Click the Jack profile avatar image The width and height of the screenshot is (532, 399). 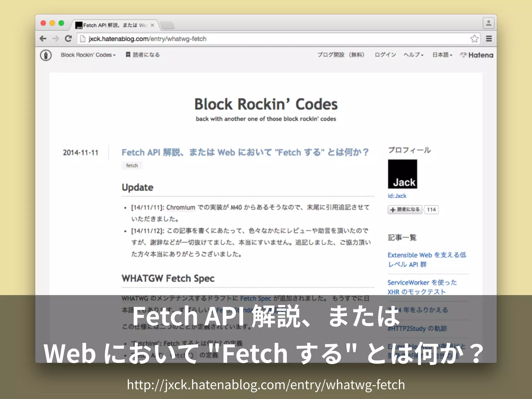pyautogui.click(x=402, y=174)
